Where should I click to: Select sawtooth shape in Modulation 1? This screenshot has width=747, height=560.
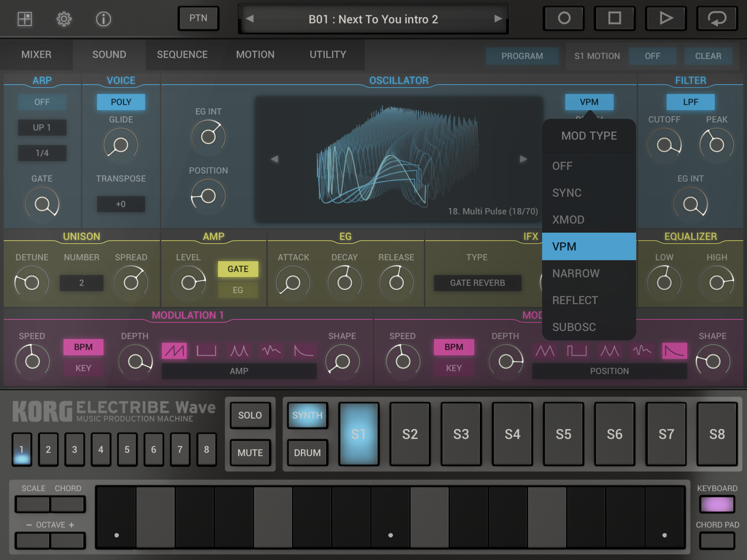click(x=174, y=351)
